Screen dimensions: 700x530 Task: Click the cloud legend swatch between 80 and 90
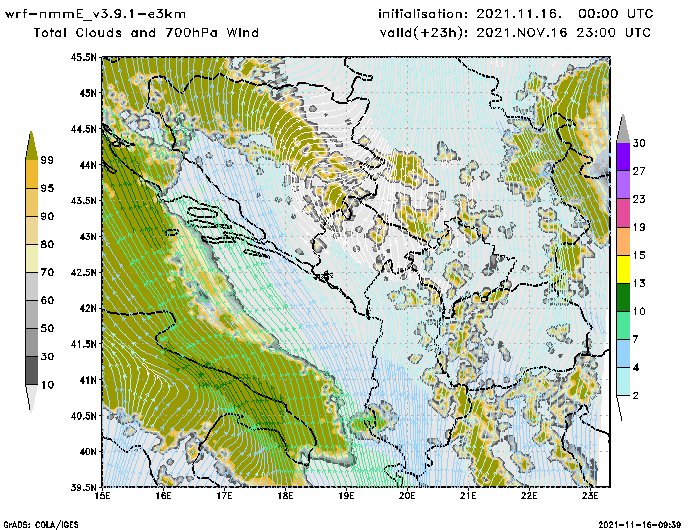32,230
